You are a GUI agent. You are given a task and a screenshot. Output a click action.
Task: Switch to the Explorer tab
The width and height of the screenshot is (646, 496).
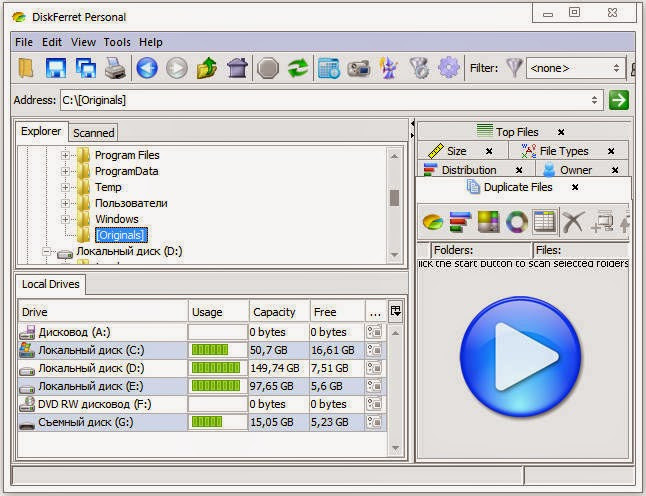coord(41,131)
